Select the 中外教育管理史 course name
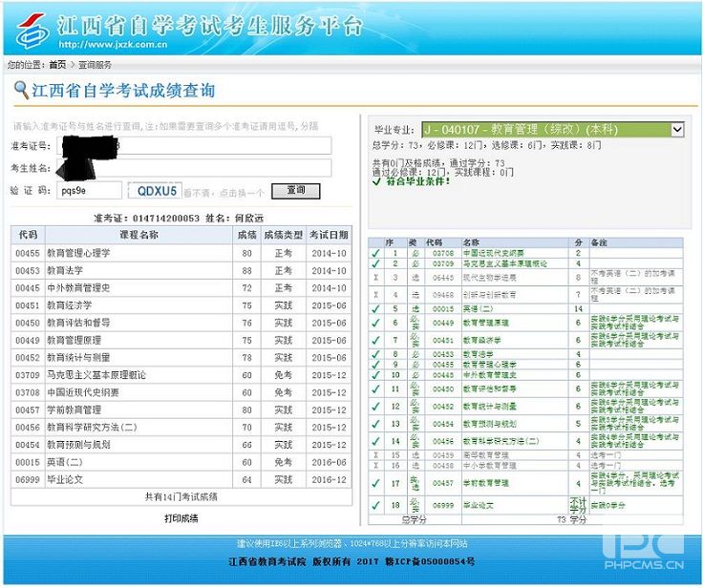The width and height of the screenshot is (703, 588). pos(78,288)
